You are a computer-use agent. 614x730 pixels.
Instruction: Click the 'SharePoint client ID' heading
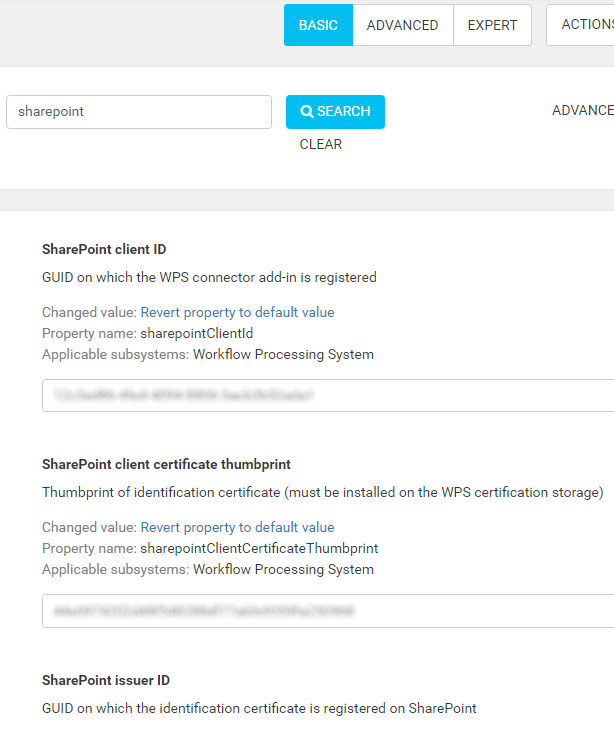pyautogui.click(x=104, y=249)
